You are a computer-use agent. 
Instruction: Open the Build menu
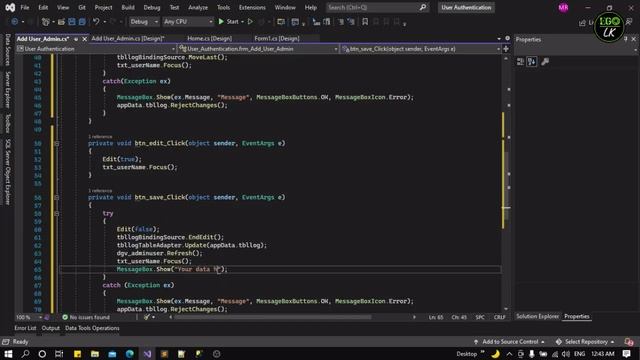coord(128,7)
